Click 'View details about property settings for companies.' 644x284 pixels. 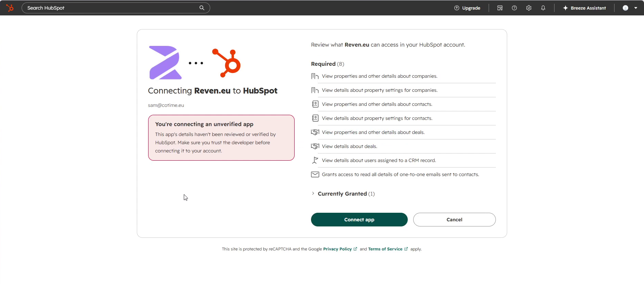pos(380,90)
